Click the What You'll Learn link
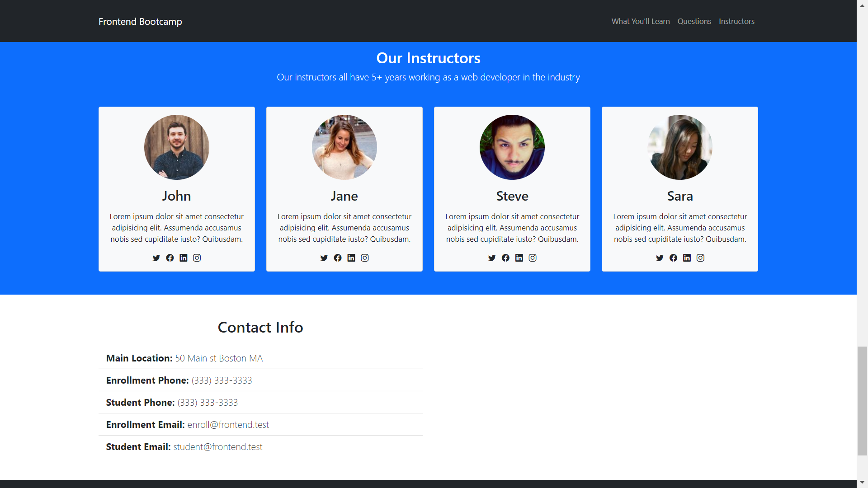The image size is (868, 488). (x=641, y=21)
